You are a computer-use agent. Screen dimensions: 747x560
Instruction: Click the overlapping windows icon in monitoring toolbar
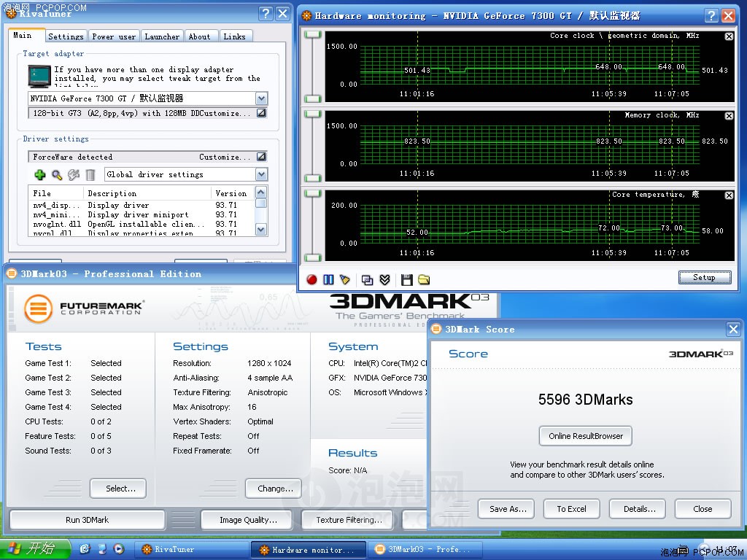pos(367,279)
